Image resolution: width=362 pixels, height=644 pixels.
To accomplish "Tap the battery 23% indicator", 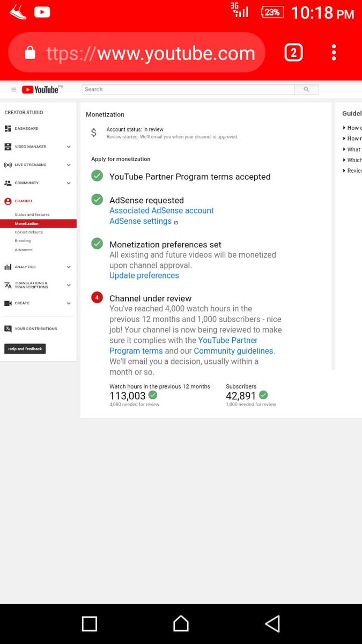I will coord(272,12).
